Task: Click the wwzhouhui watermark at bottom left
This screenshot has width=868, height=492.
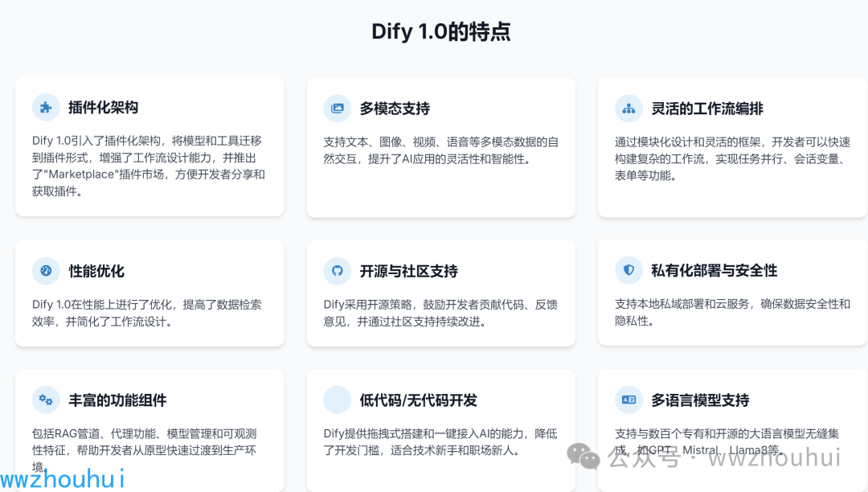Action: tap(63, 480)
